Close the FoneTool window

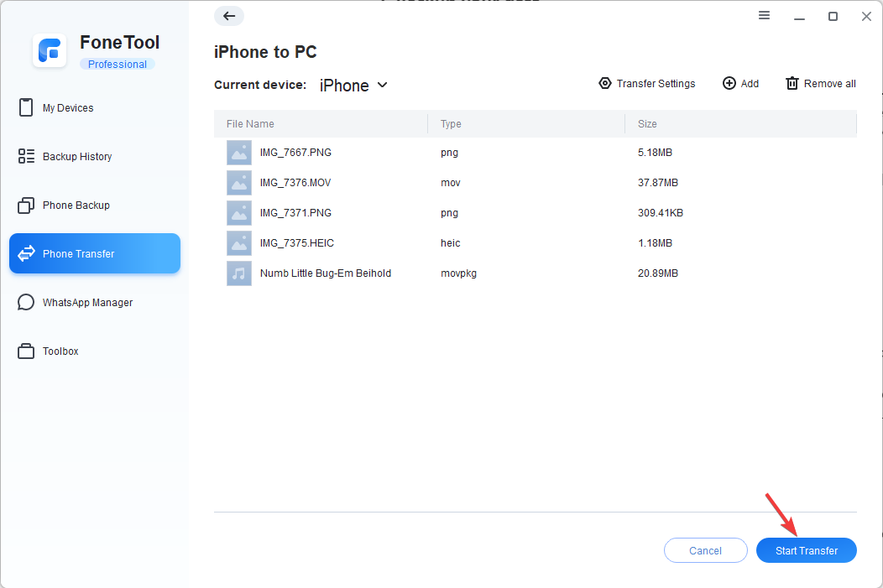[x=866, y=16]
